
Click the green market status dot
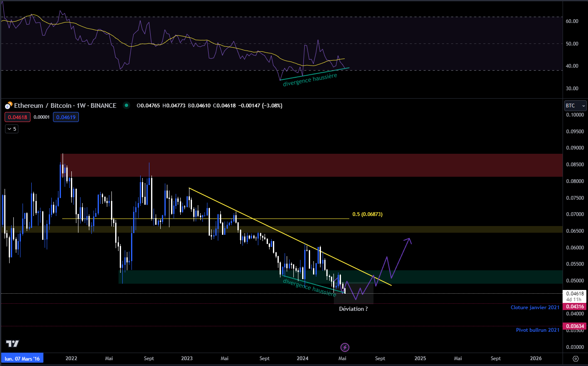tap(126, 105)
